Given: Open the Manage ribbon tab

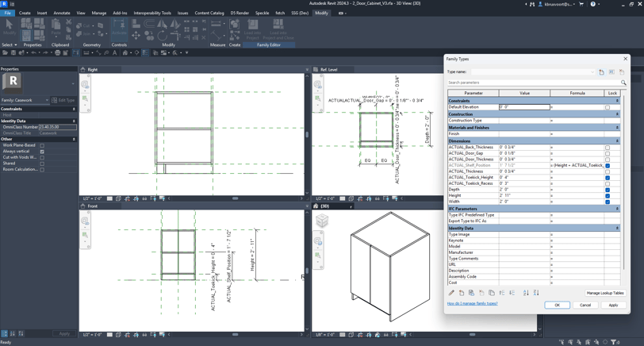Looking at the screenshot, I should point(98,13).
